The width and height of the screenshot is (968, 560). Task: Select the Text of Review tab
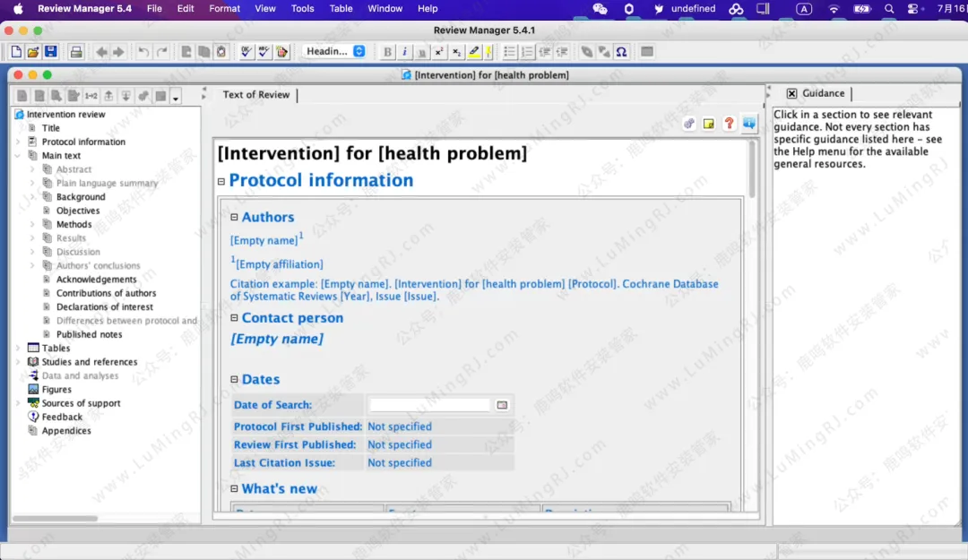click(x=256, y=95)
